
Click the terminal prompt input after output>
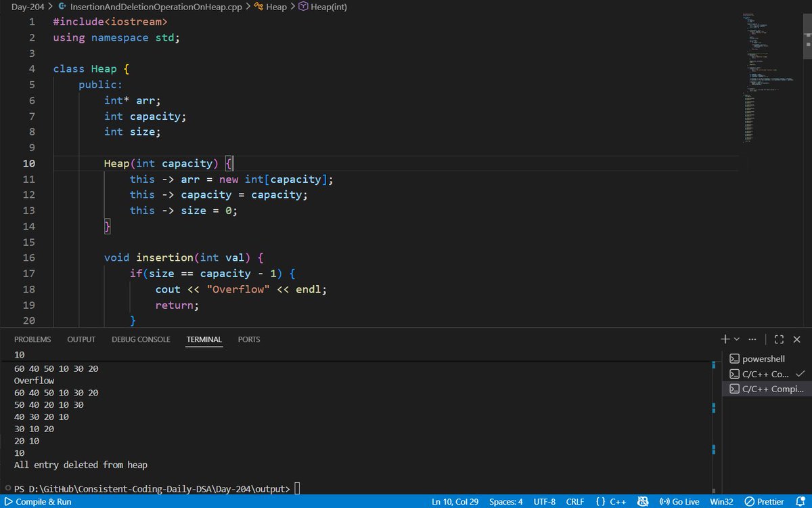point(298,489)
